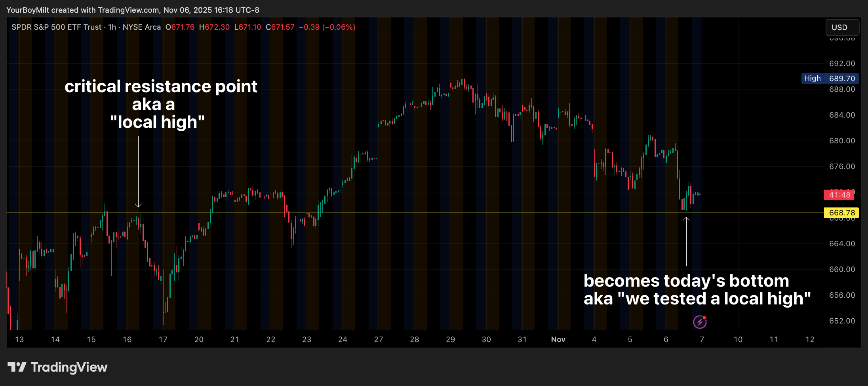Click the high value H672.30
Image resolution: width=868 pixels, height=386 pixels.
point(214,27)
